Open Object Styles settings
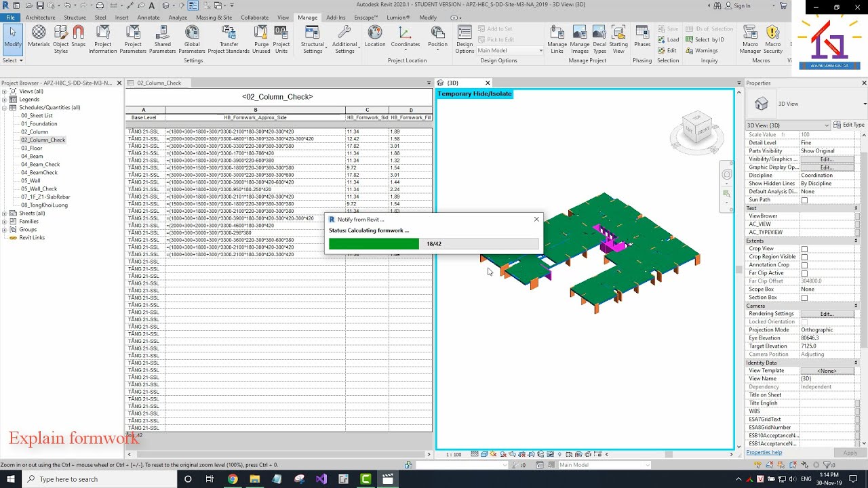The image size is (868, 488). [61, 39]
